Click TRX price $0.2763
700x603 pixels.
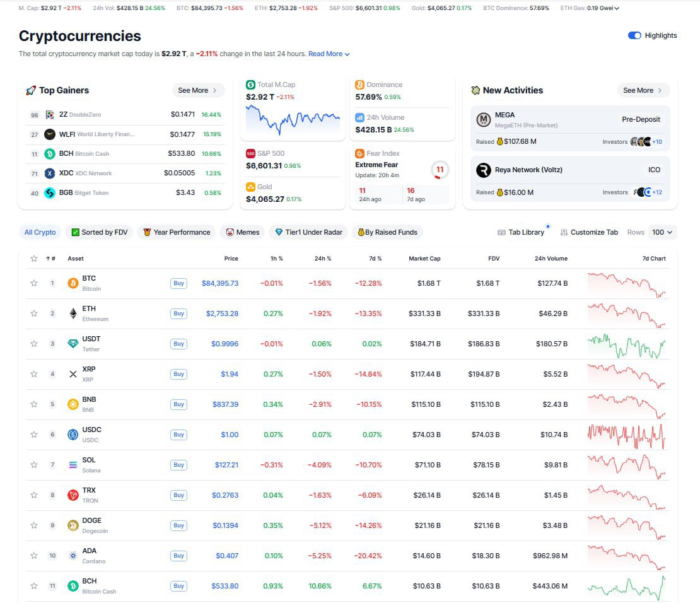[225, 495]
